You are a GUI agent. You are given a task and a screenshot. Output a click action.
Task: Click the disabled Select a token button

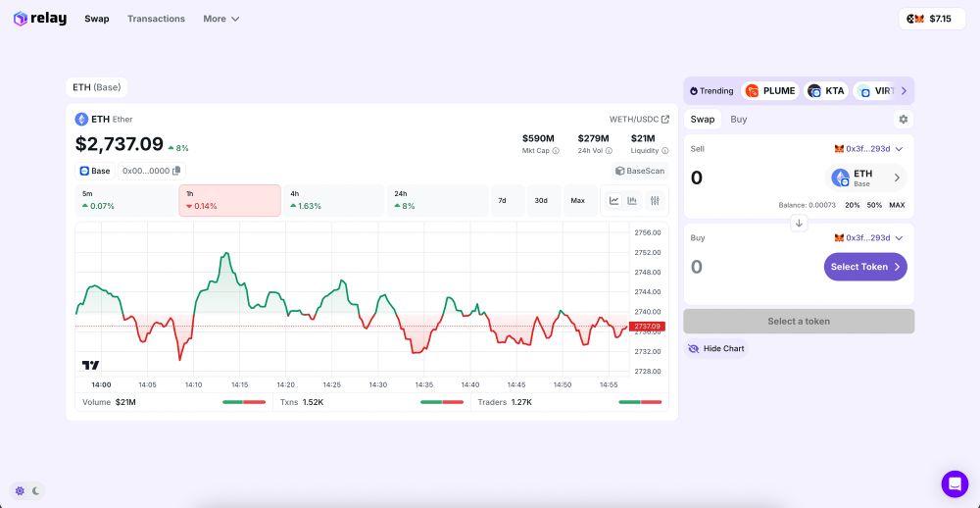799,321
